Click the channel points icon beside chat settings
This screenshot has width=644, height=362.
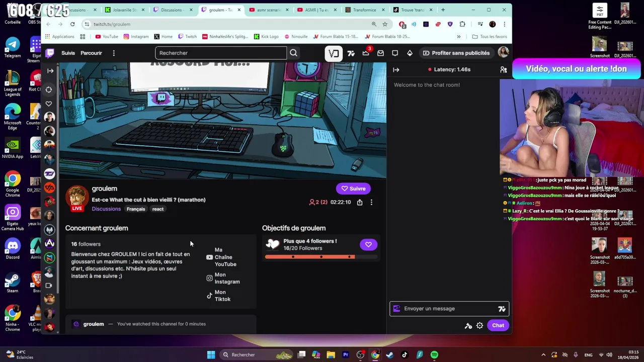click(x=468, y=326)
